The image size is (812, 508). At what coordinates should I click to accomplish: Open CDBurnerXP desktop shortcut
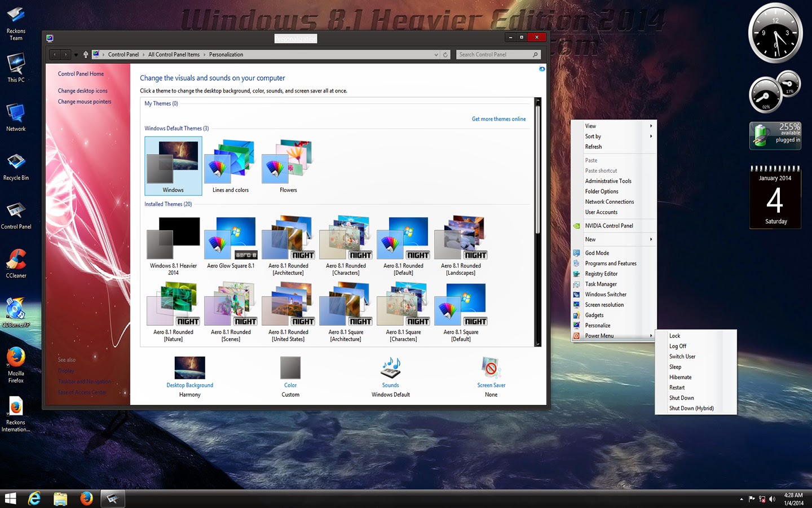[16, 312]
